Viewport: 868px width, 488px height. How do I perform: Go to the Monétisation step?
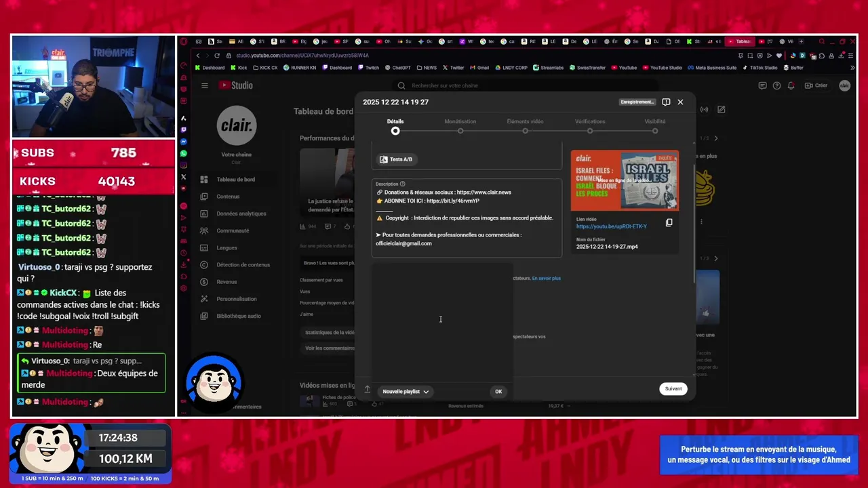pos(460,125)
